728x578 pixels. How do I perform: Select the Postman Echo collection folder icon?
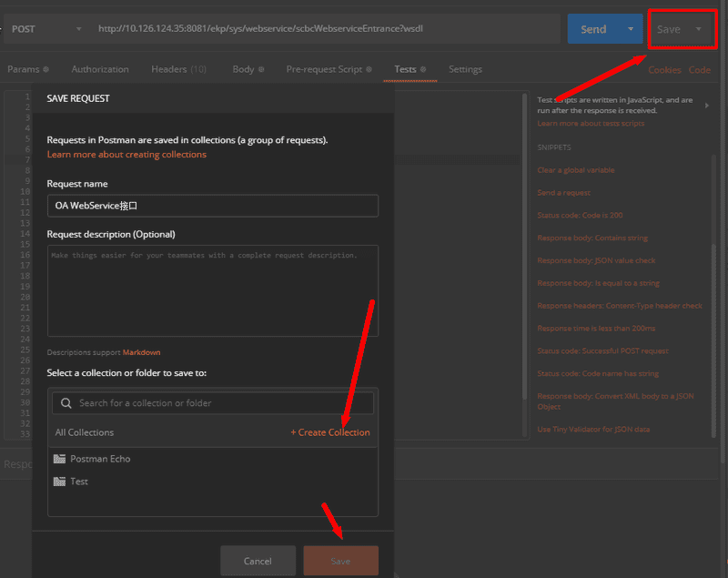(60, 459)
